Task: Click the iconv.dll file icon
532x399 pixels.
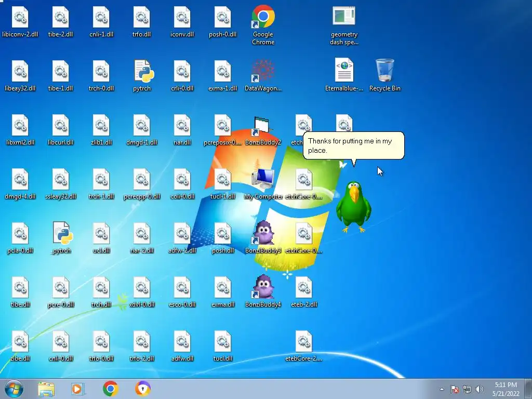Action: click(182, 22)
